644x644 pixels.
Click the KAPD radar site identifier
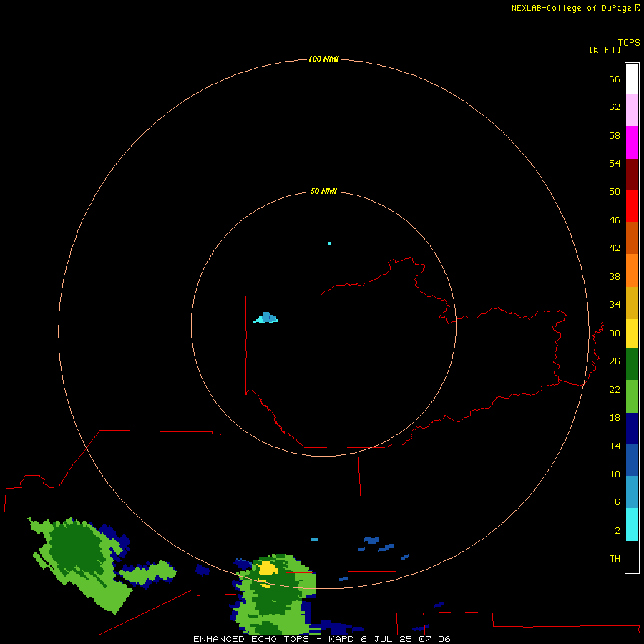tap(341, 639)
